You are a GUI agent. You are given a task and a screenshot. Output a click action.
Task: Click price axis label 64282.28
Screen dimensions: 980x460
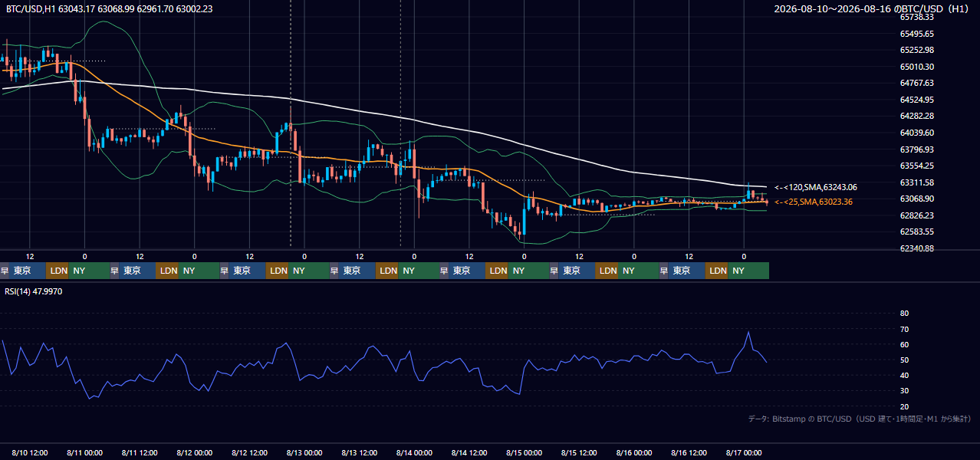(x=917, y=116)
